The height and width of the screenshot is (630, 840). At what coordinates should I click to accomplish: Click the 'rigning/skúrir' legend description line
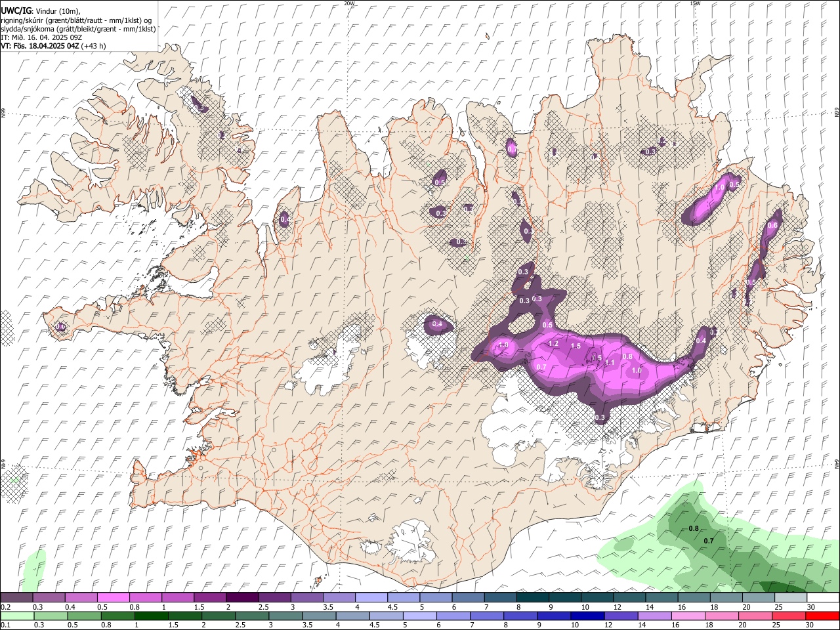pyautogui.click(x=75, y=20)
